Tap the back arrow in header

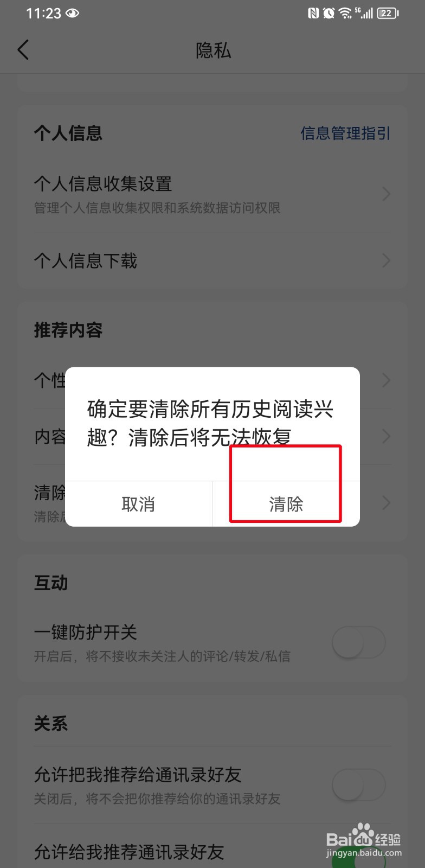pyautogui.click(x=23, y=50)
